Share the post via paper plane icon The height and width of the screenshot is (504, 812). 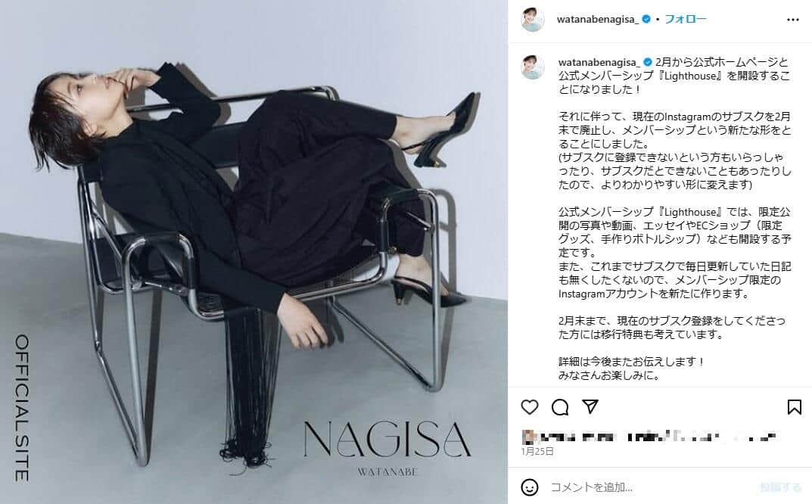[x=590, y=406]
